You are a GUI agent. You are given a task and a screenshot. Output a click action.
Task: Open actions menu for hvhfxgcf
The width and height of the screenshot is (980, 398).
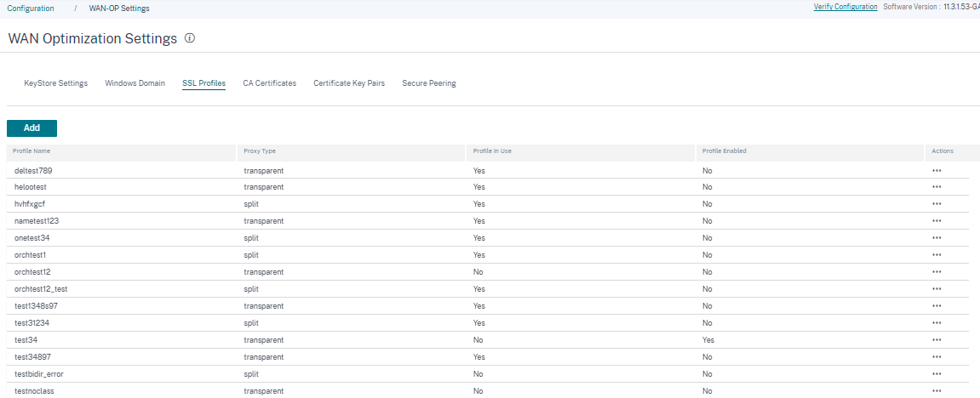[937, 204]
